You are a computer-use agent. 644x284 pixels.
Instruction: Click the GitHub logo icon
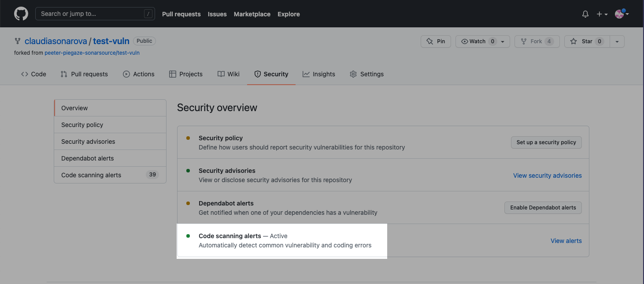tap(21, 14)
